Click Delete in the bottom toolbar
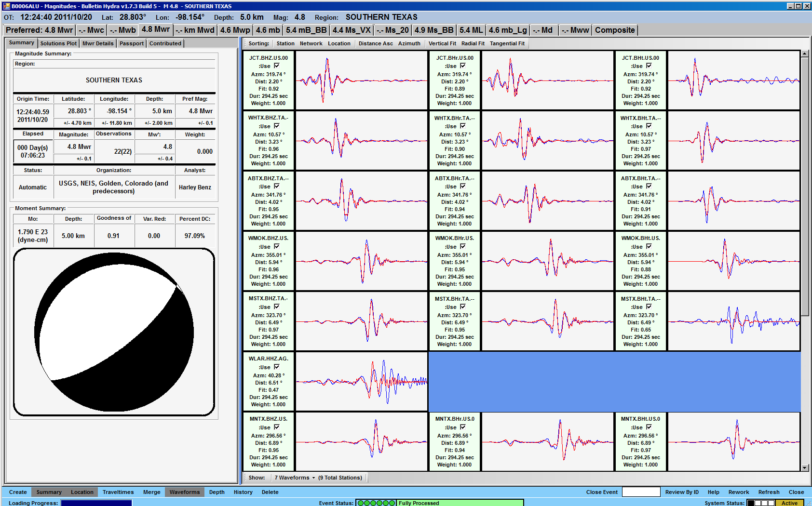This screenshot has height=506, width=812. click(270, 492)
